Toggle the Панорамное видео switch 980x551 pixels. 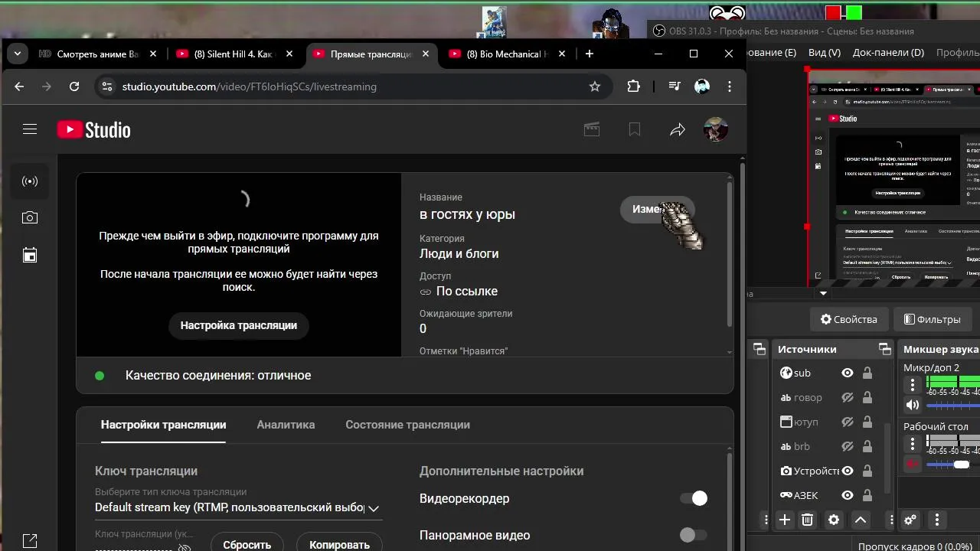coord(694,535)
